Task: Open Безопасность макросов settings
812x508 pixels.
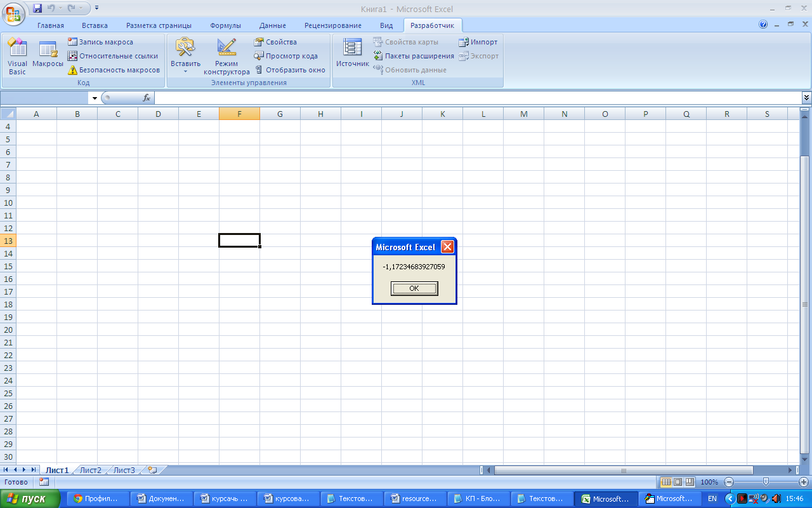Action: coord(114,70)
